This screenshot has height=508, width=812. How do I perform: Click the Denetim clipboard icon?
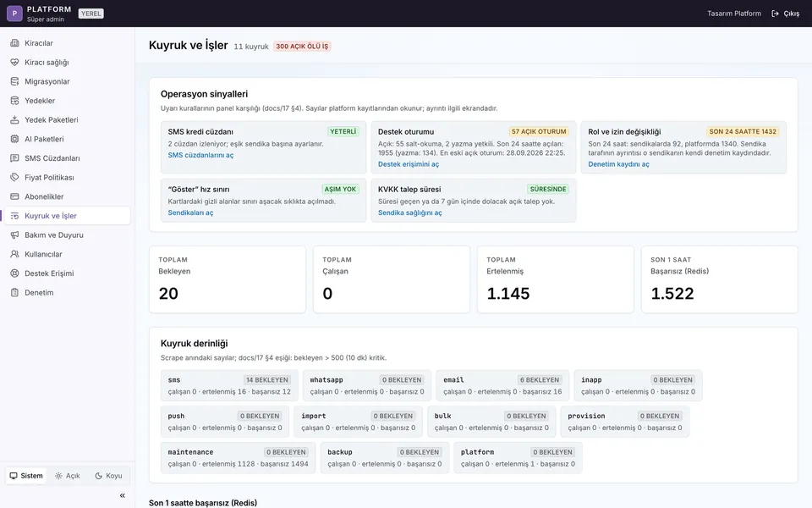pyautogui.click(x=14, y=292)
